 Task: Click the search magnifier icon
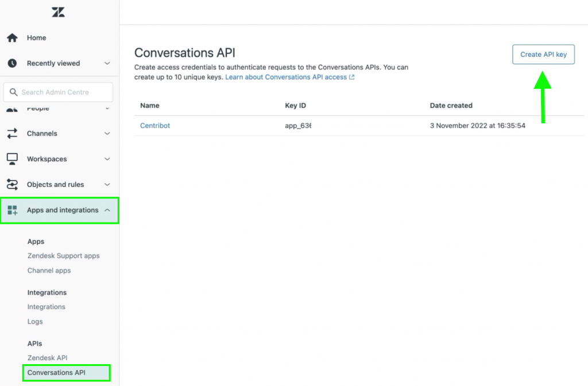[x=14, y=92]
